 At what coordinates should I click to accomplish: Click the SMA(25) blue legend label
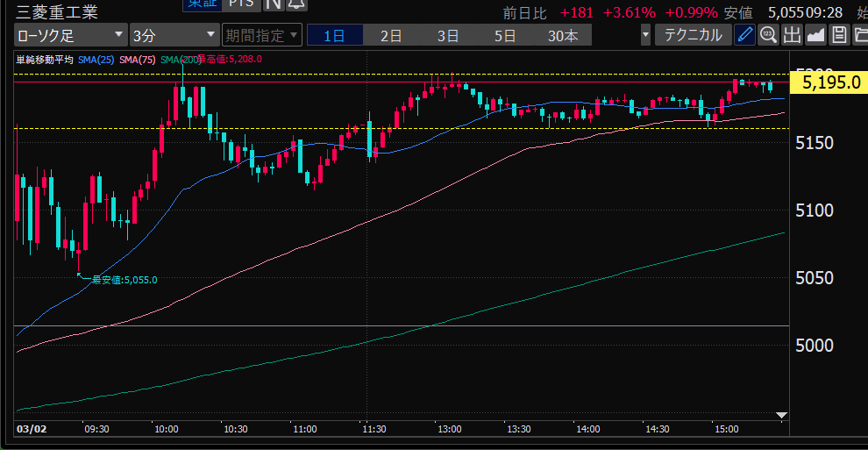96,59
